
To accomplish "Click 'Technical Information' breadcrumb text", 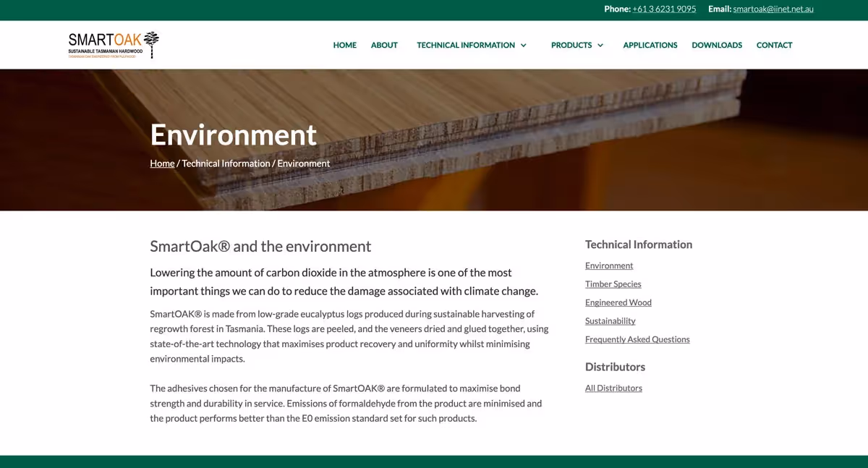I will (226, 163).
